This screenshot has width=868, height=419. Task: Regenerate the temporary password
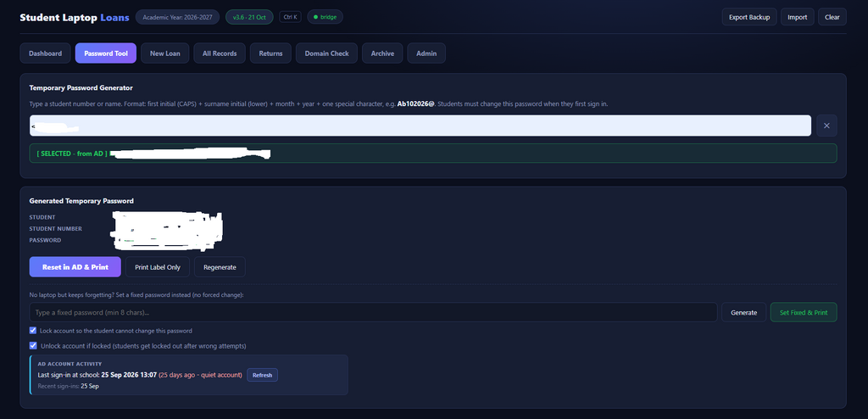220,266
